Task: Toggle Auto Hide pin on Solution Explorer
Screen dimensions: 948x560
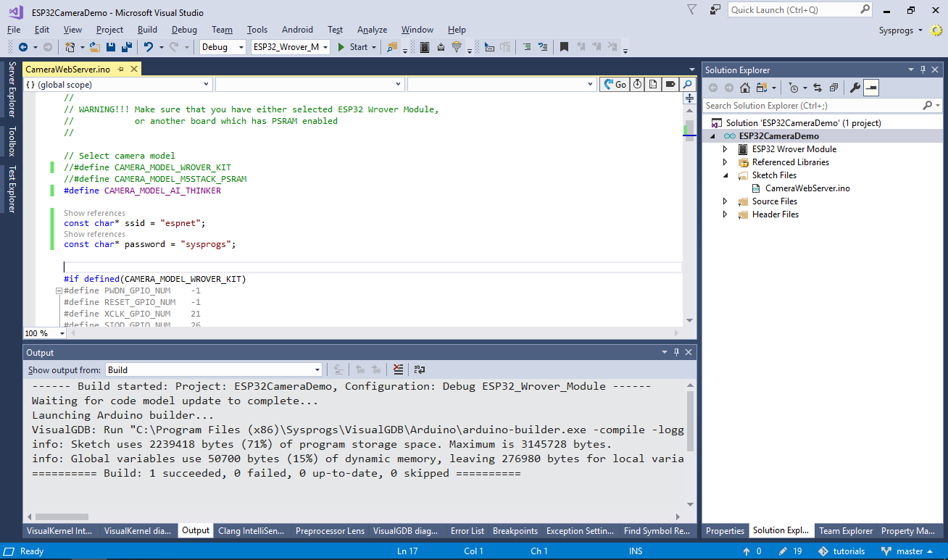Action: [x=923, y=70]
